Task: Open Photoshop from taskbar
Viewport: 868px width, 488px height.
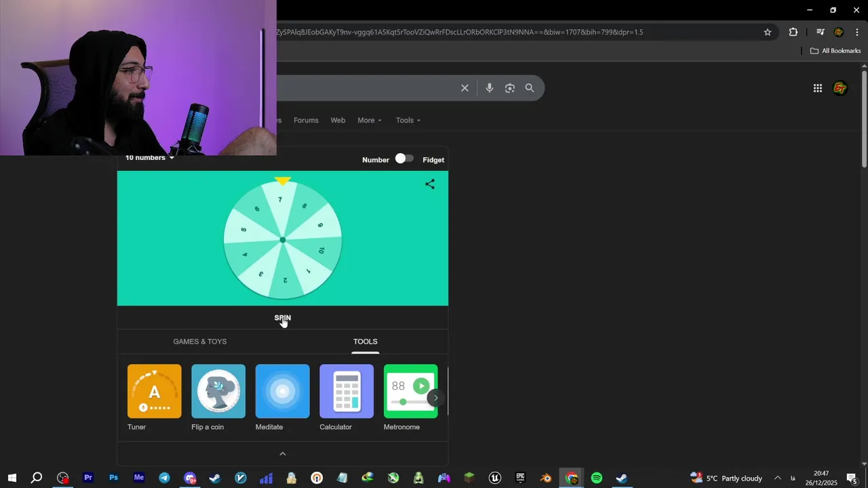Action: click(x=113, y=478)
